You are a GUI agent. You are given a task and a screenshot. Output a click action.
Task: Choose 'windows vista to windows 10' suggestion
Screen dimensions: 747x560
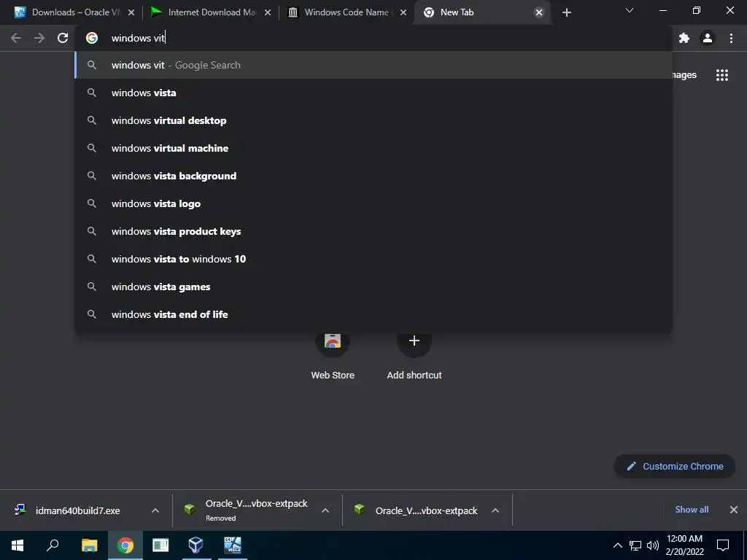pos(373,259)
